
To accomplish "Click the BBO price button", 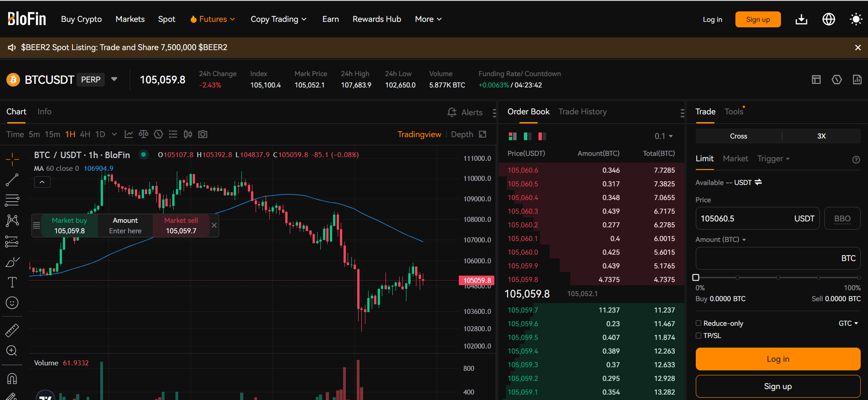I will 842,218.
